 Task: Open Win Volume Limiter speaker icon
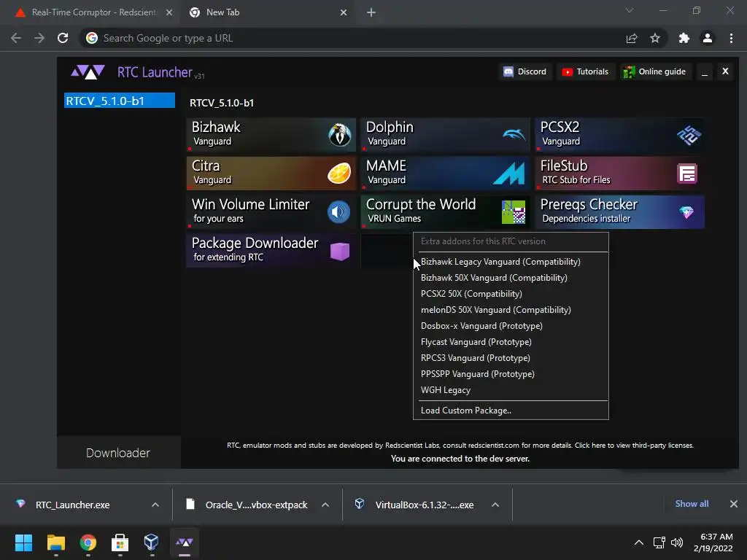[338, 212]
